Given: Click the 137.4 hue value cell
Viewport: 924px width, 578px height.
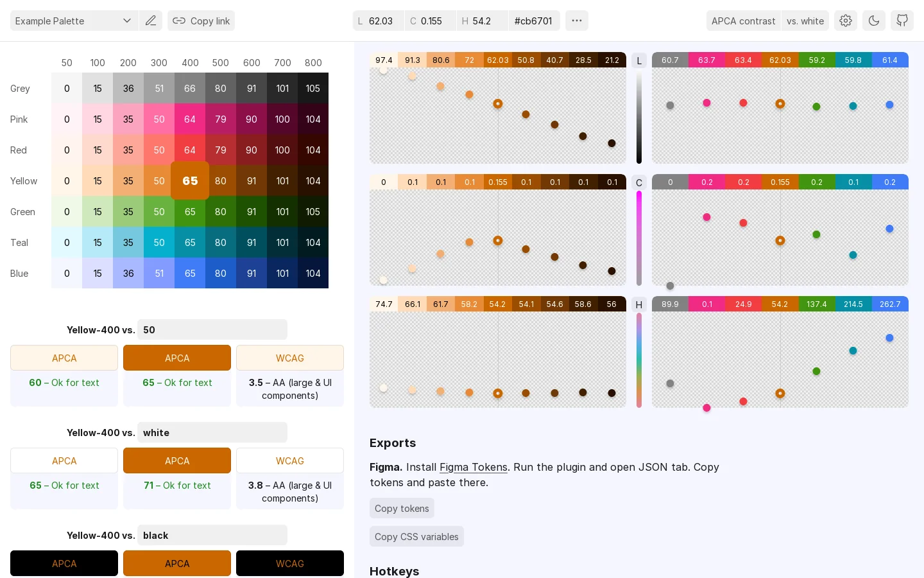Looking at the screenshot, I should click(817, 304).
